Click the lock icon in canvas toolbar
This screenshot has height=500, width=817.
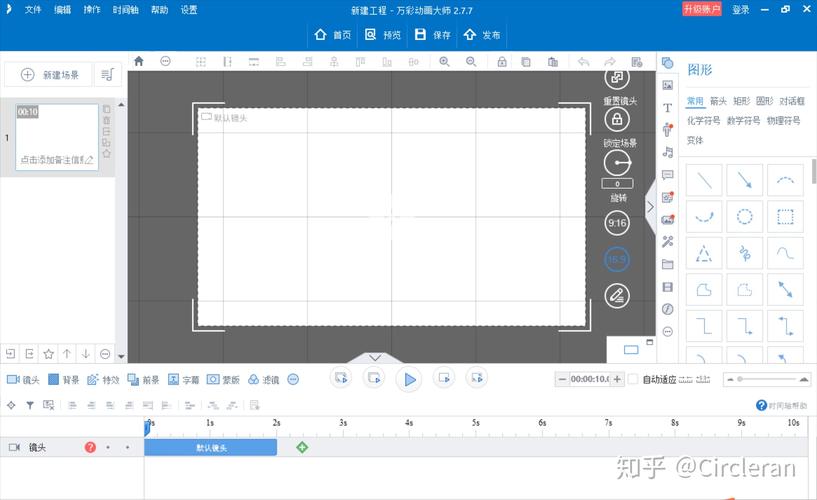tap(502, 62)
